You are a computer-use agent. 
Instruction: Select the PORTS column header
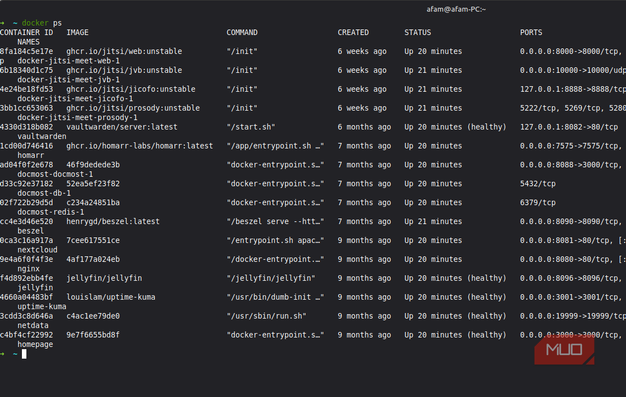531,32
